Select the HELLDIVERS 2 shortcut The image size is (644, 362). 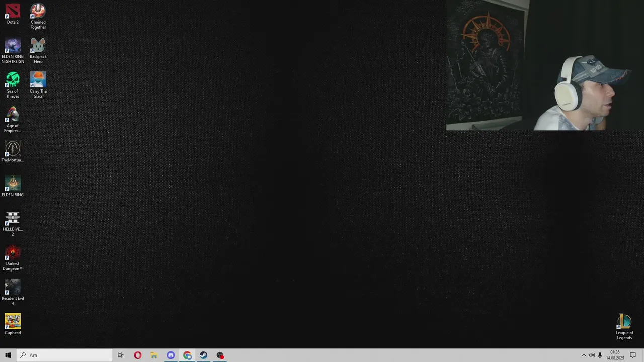(13, 224)
